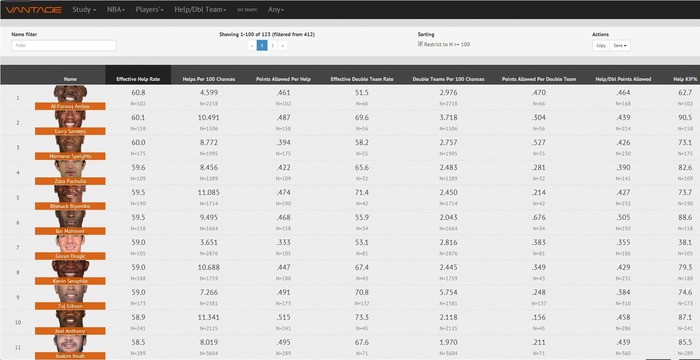Sort by Double Teams Per 100 Chances

[448, 79]
